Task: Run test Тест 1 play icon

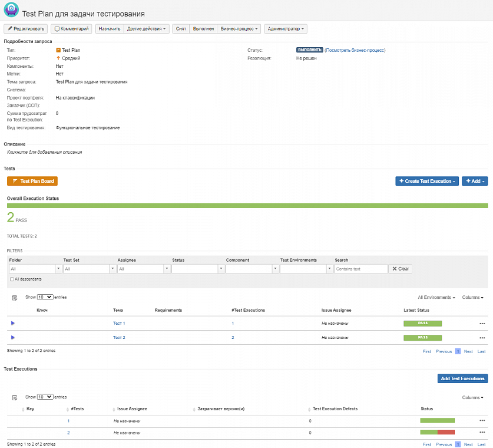Action: point(13,323)
